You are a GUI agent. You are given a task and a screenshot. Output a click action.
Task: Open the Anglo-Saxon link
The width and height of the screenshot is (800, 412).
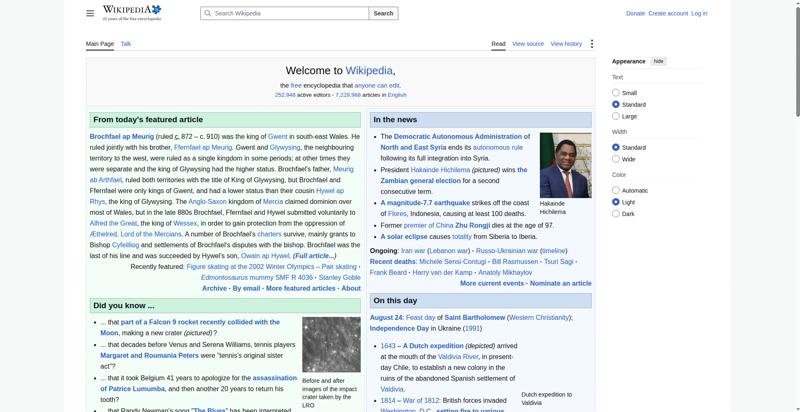[x=207, y=202]
